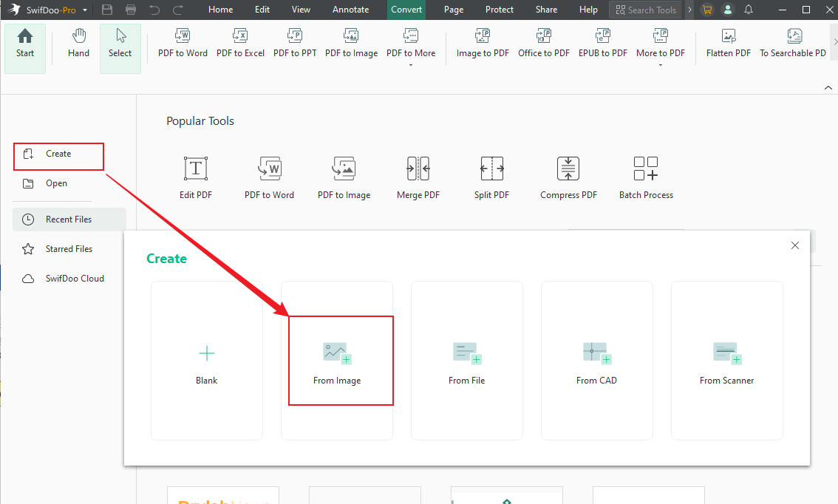Click the notification bell icon

pos(749,10)
